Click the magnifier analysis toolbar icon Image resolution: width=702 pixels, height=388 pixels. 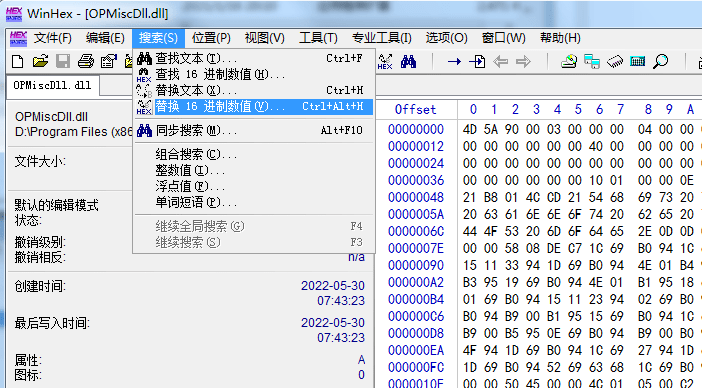pos(660,61)
